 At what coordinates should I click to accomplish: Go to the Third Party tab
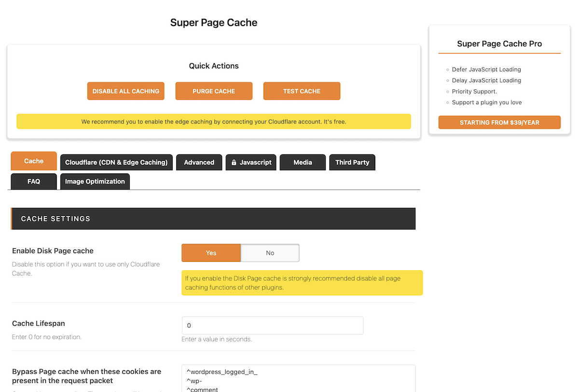click(x=352, y=162)
